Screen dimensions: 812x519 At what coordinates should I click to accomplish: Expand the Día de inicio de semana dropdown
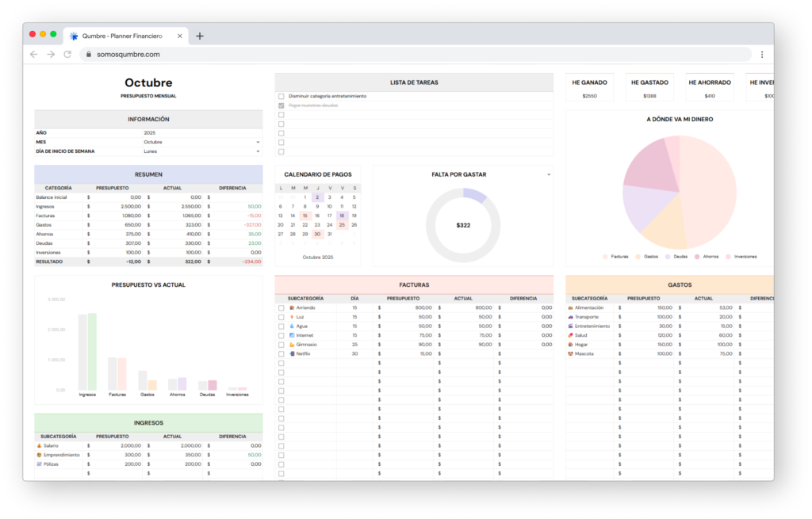pyautogui.click(x=258, y=151)
